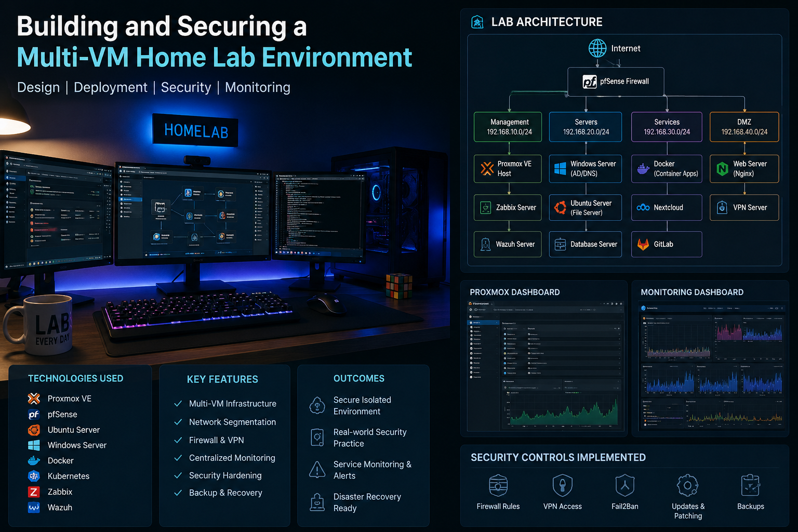The height and width of the screenshot is (532, 798).
Task: Click checkmark beside Centralized Monitoring
Action: (x=178, y=458)
